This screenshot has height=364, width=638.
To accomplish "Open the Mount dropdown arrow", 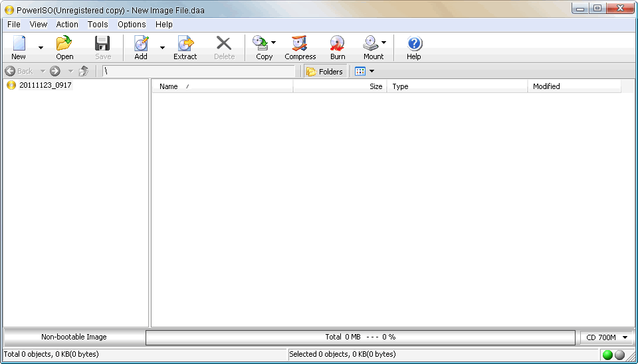I will point(383,43).
